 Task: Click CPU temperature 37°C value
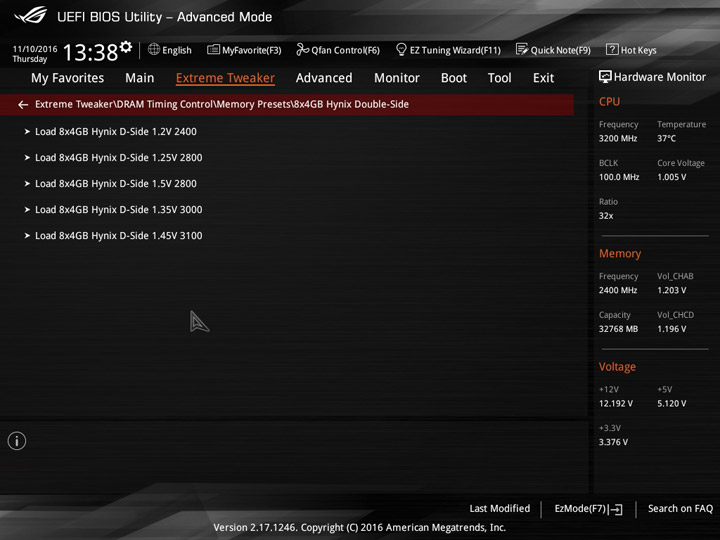[666, 138]
